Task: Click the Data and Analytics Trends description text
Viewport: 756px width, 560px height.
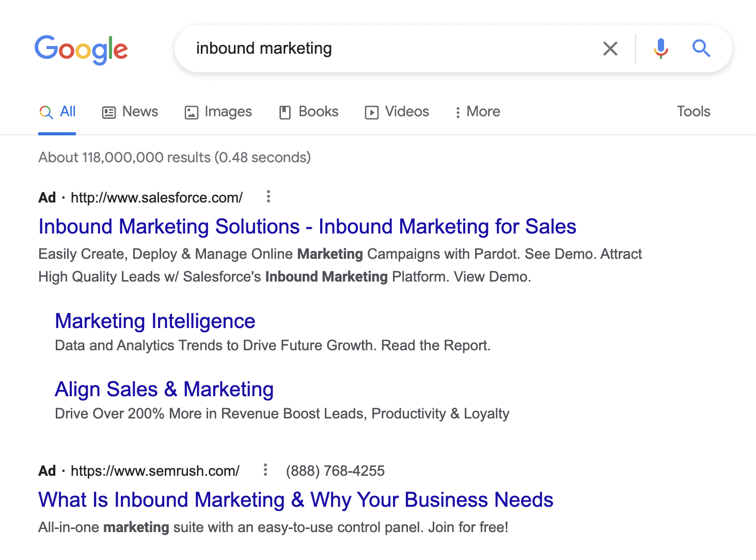Action: tap(273, 346)
